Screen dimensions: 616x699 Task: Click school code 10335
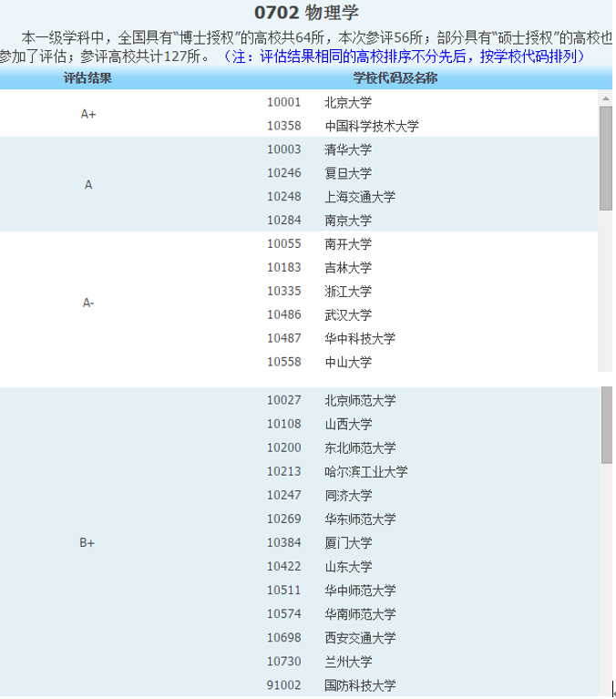click(x=284, y=291)
